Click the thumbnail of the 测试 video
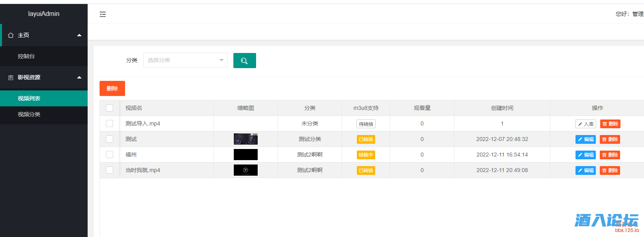This screenshot has width=644, height=237. (x=245, y=139)
